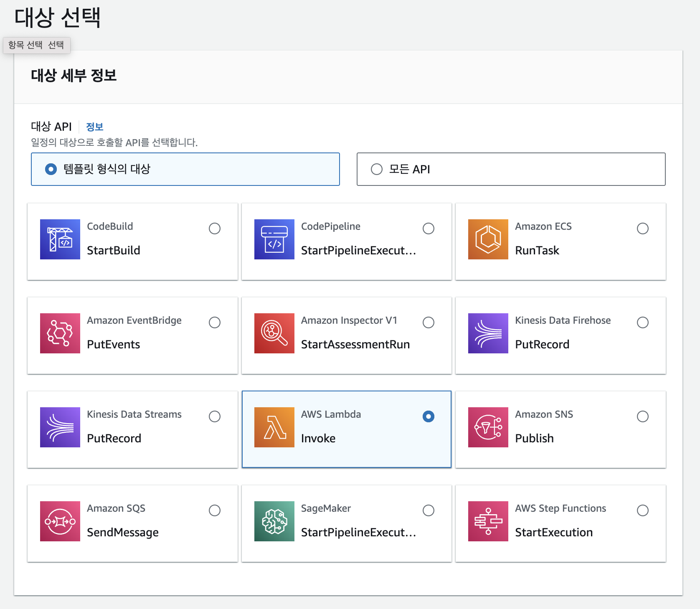700x609 pixels.
Task: Select the SageMaker radio button
Action: 429,510
